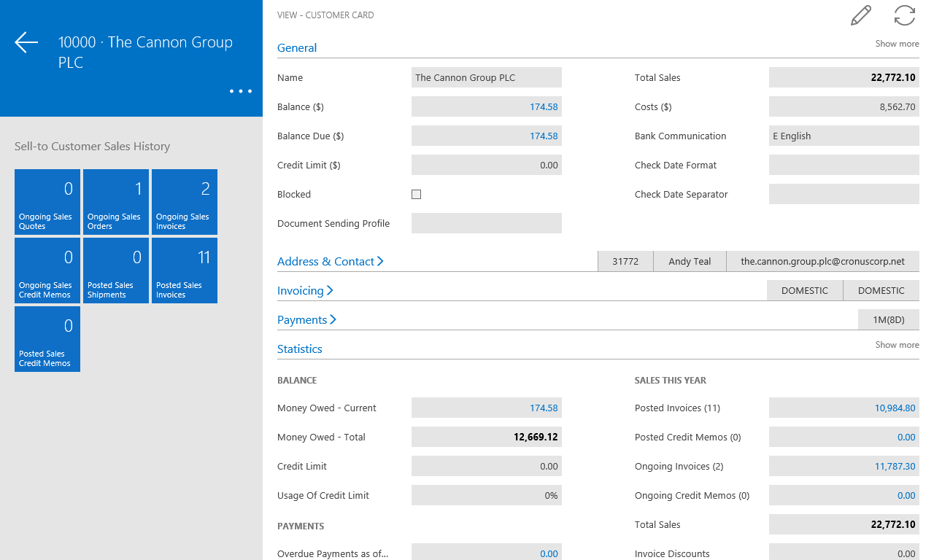Open the Ongoing Sales Orders tile
The height and width of the screenshot is (560, 934).
[116, 202]
